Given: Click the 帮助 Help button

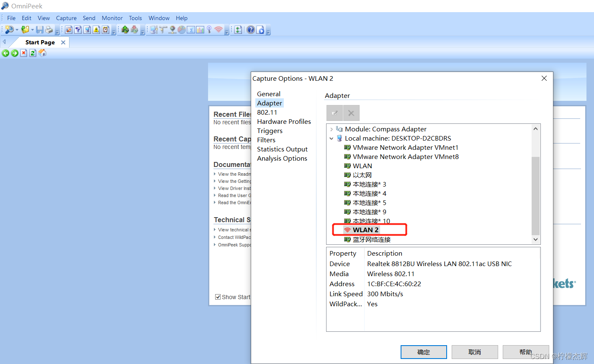Looking at the screenshot, I should 526,352.
